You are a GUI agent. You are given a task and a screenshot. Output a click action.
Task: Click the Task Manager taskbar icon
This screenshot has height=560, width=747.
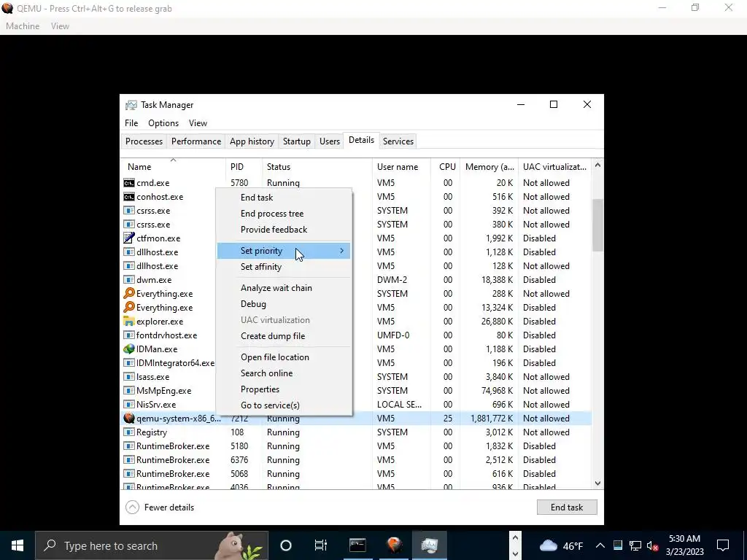(x=430, y=545)
